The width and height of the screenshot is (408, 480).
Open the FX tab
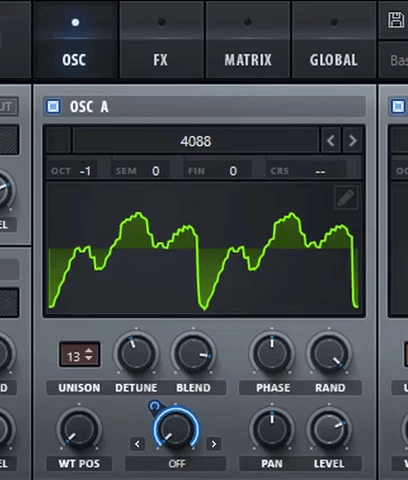[x=161, y=40]
